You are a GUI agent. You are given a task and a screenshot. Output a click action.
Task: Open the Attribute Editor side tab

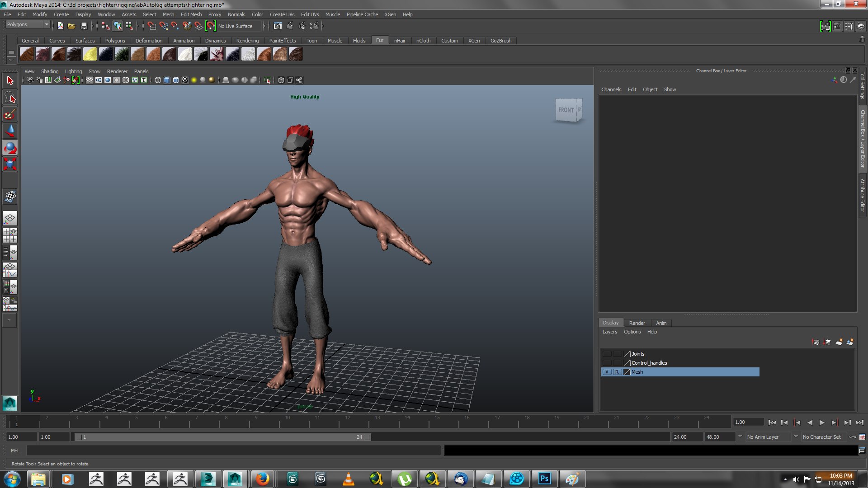coord(863,195)
